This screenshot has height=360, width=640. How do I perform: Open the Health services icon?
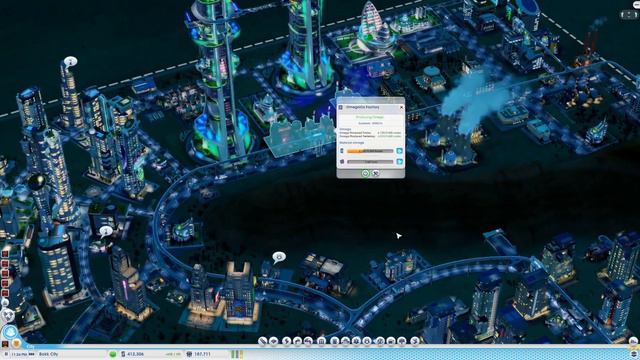pyautogui.click(x=356, y=342)
